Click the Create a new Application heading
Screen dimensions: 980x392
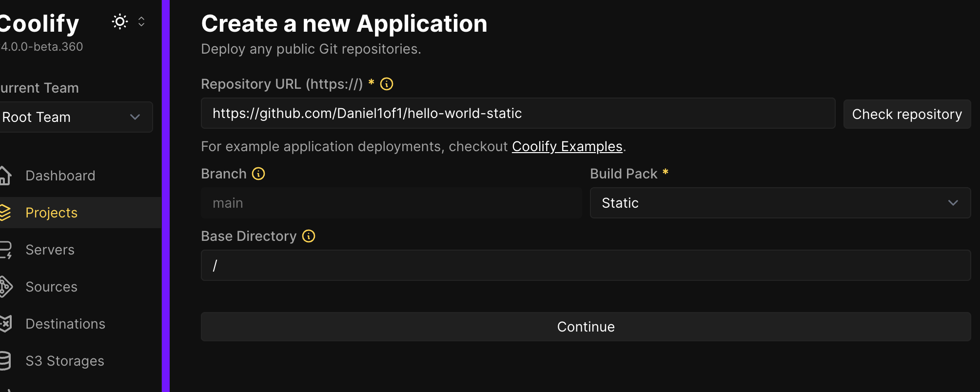(x=344, y=23)
